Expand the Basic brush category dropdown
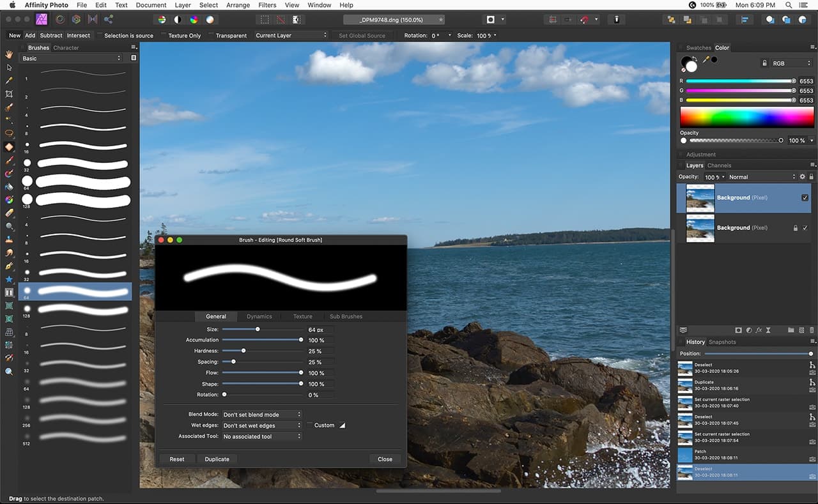Image resolution: width=818 pixels, height=504 pixels. pyautogui.click(x=70, y=58)
